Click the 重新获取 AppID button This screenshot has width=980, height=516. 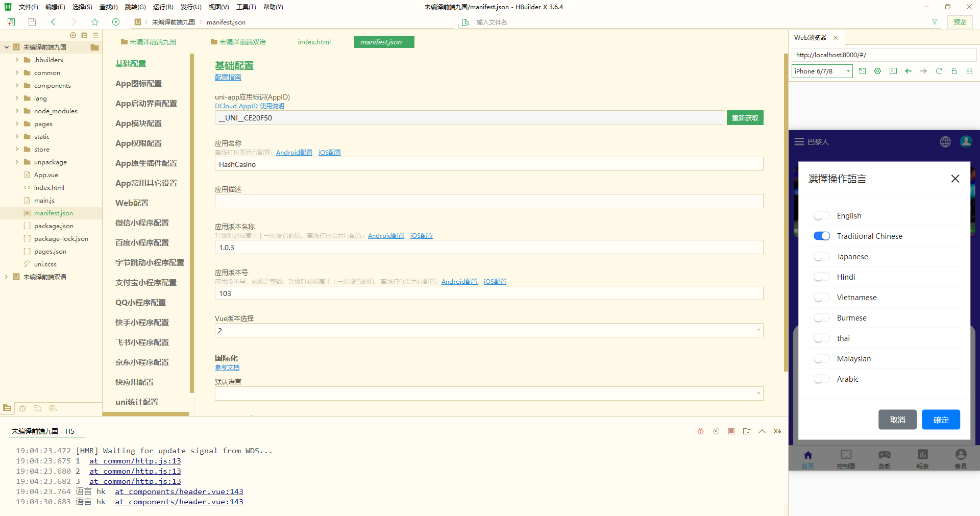(x=745, y=118)
